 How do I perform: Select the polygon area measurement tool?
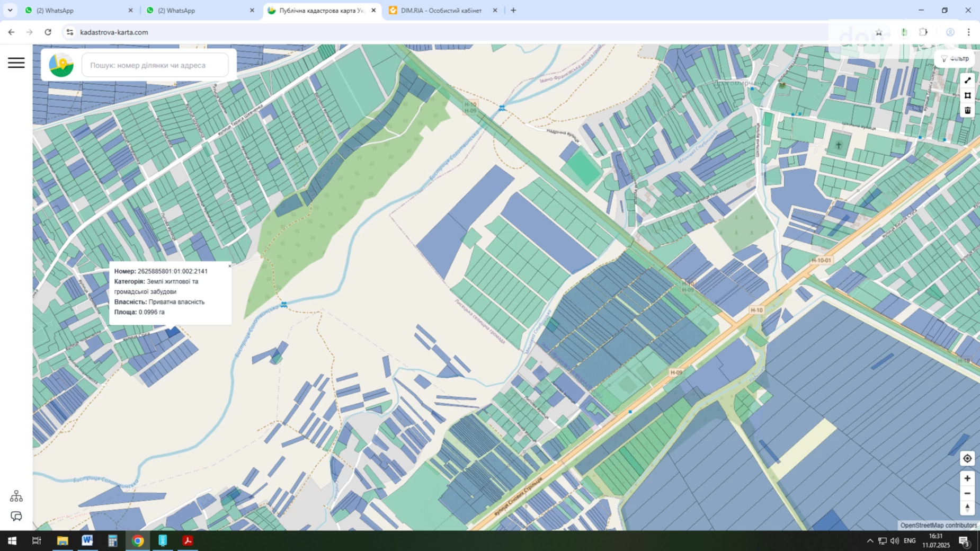coord(967,95)
